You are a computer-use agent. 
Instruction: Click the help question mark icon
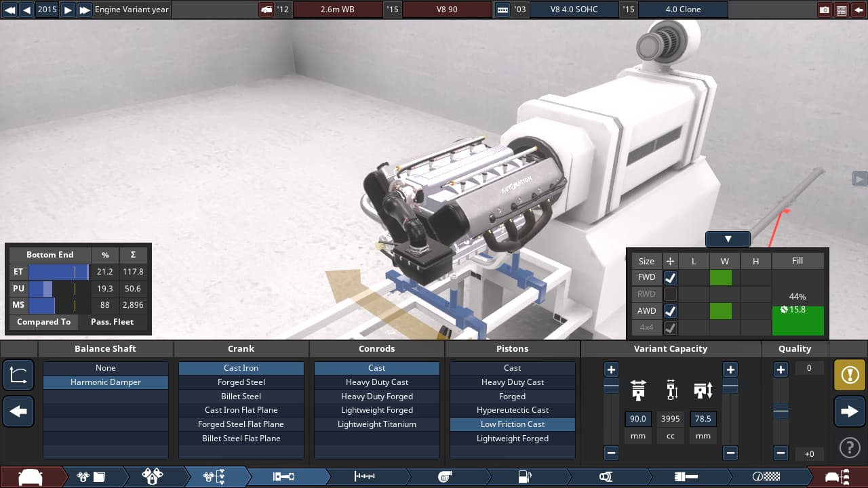(850, 447)
